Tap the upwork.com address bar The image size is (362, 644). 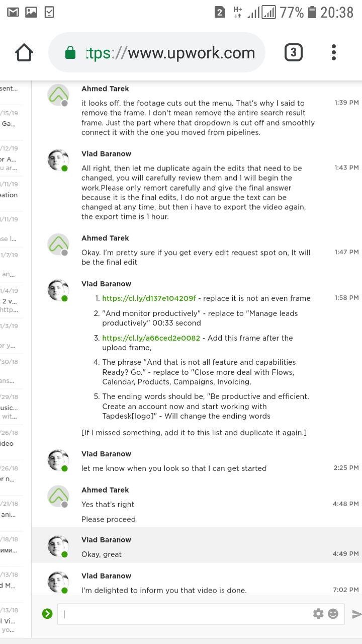click(156, 53)
